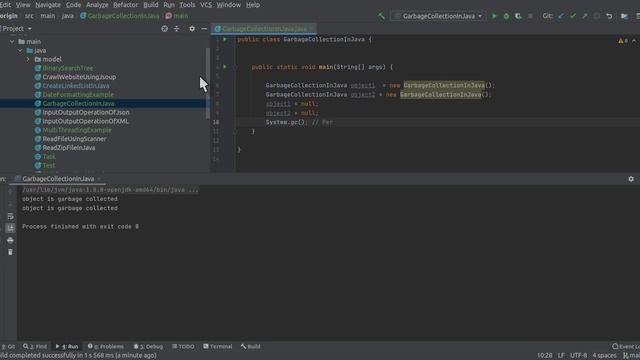The width and height of the screenshot is (640, 360).
Task: Open the Help menu
Action: click(253, 5)
